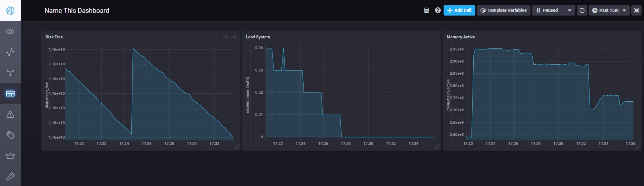Viewport: 644px width, 186px height.
Task: Open Alerting via the warning triangle icon
Action: [10, 114]
